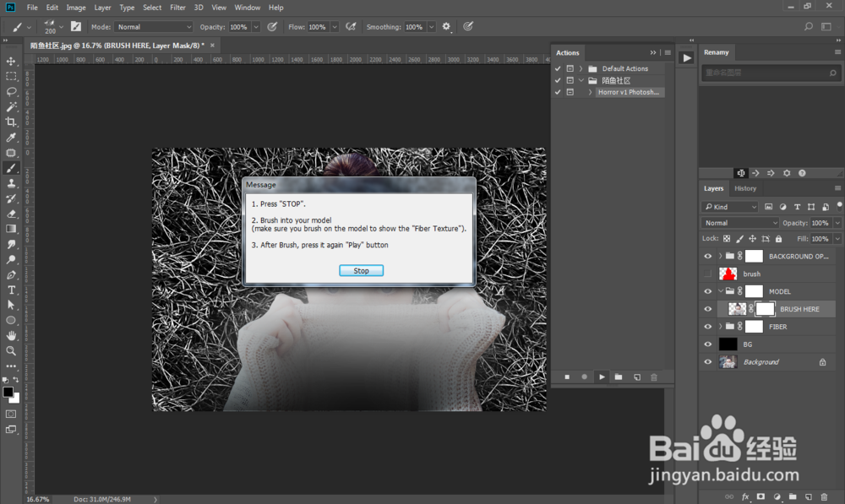Switch to the History tab
845x504 pixels.
[745, 188]
